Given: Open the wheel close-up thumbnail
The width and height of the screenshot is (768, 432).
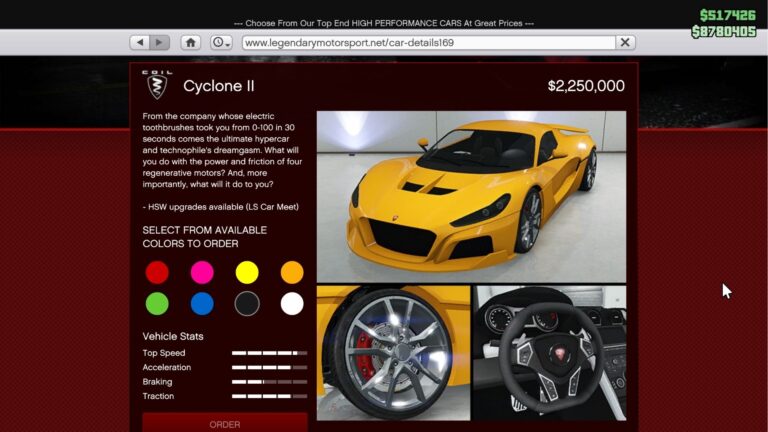Looking at the screenshot, I should click(x=393, y=352).
